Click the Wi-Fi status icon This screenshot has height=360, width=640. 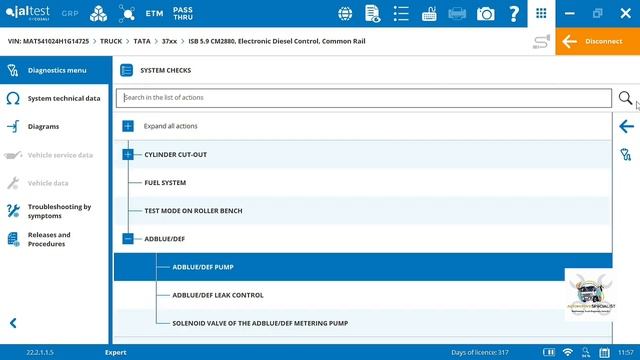pos(568,352)
